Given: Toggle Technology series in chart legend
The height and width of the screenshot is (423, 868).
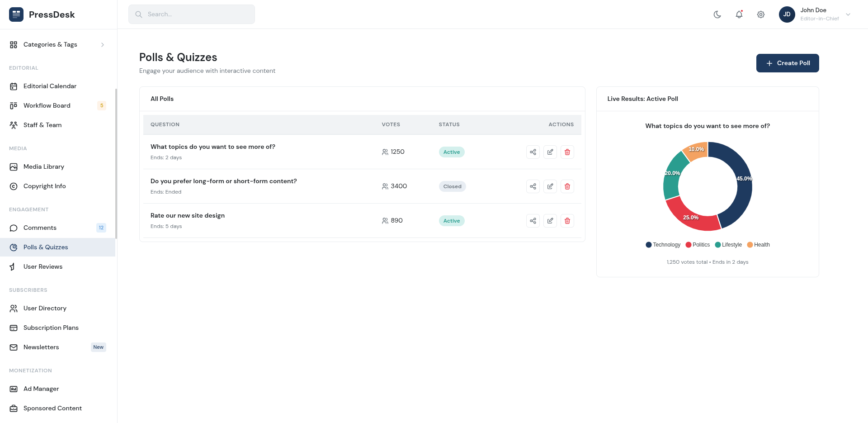Looking at the screenshot, I should 663,245.
